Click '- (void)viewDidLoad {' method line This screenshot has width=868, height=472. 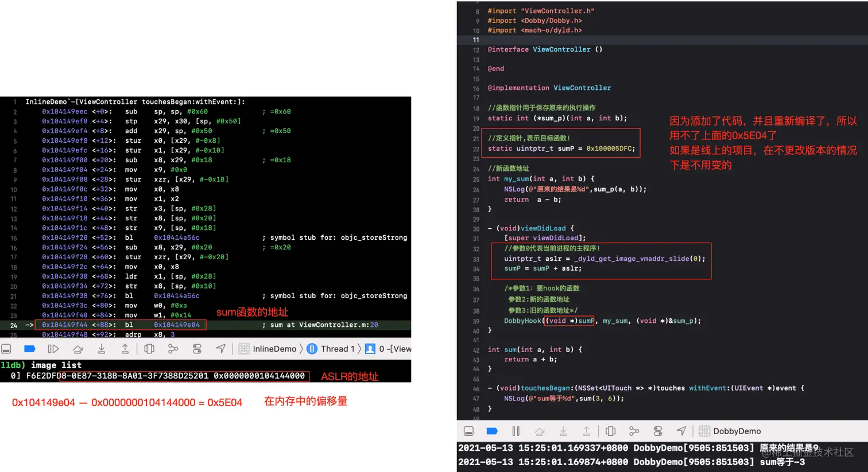pos(530,228)
